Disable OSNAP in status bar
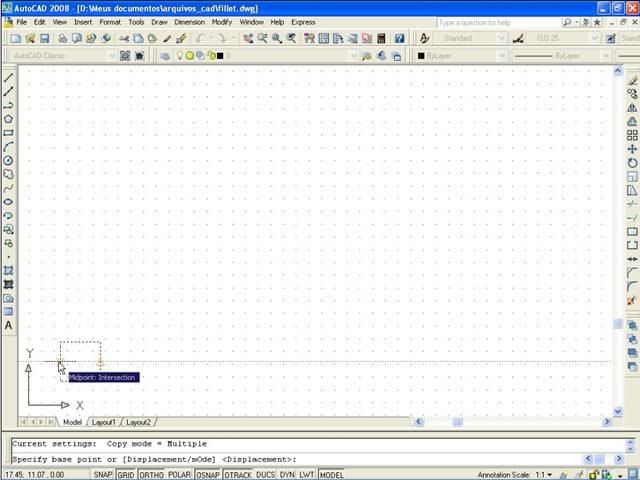This screenshot has width=640, height=480. click(x=207, y=475)
